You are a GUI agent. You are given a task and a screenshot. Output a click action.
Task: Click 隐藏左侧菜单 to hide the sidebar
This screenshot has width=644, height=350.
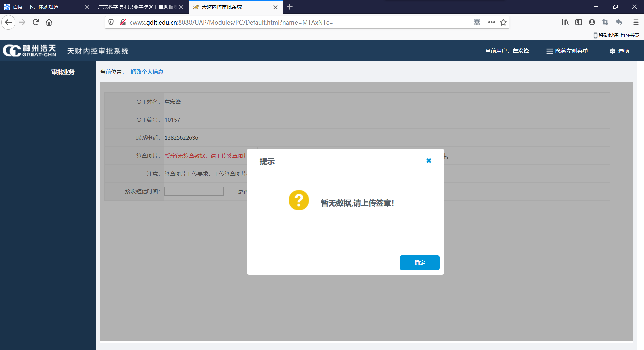[568, 51]
